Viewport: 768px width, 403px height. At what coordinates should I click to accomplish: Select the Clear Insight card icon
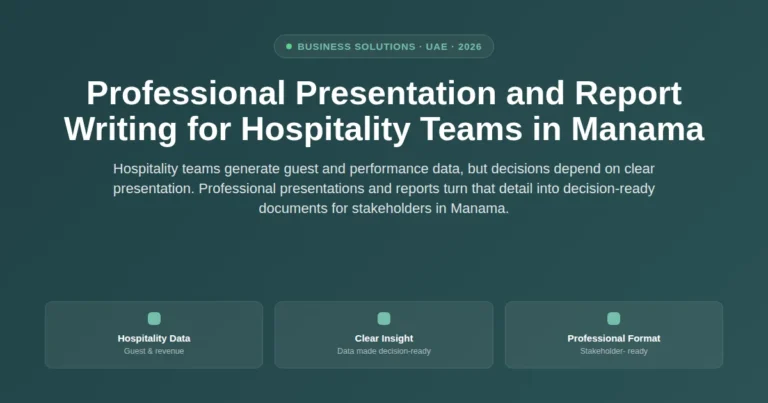384,318
